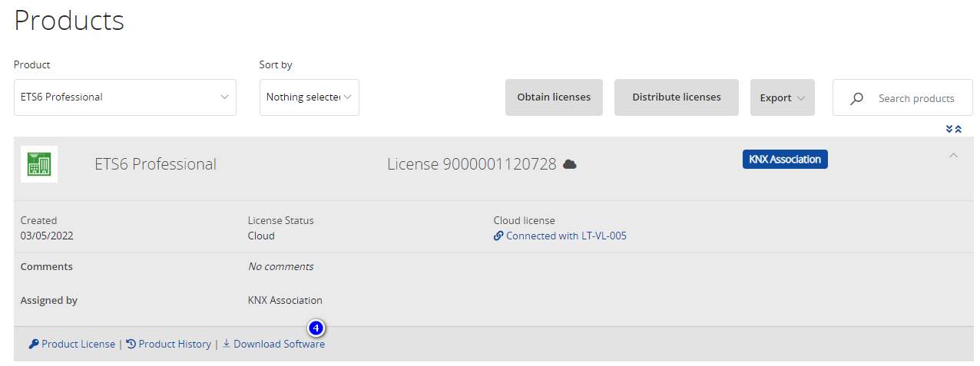Click the Obtain licenses button

pos(554,97)
